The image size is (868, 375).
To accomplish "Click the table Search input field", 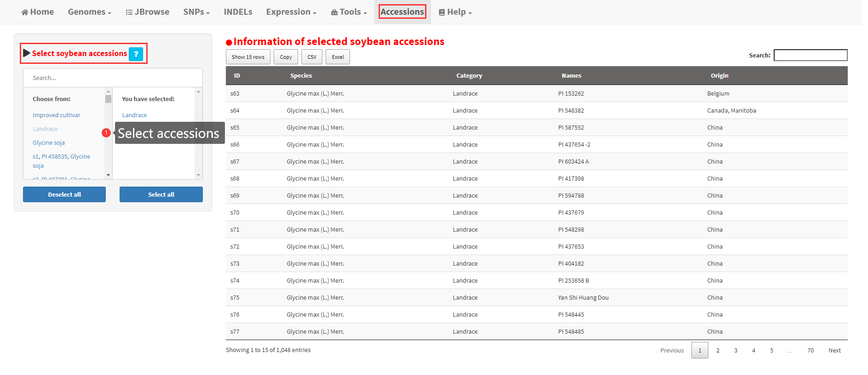I will pyautogui.click(x=810, y=55).
